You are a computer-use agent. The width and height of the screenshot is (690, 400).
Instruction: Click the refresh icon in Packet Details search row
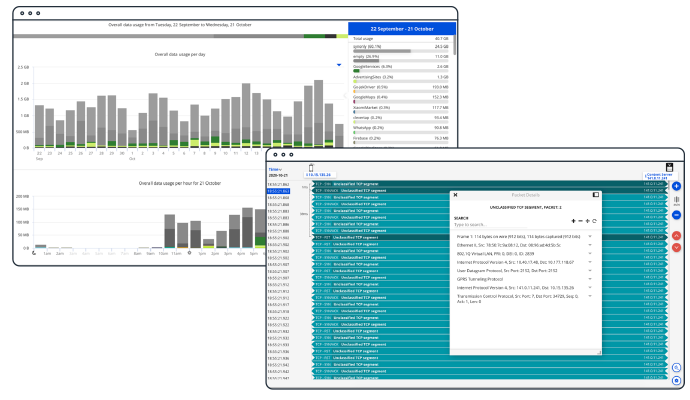coord(594,221)
